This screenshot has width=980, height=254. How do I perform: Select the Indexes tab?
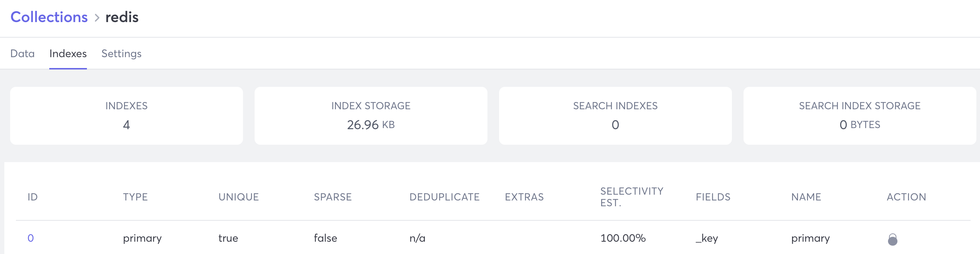(68, 54)
